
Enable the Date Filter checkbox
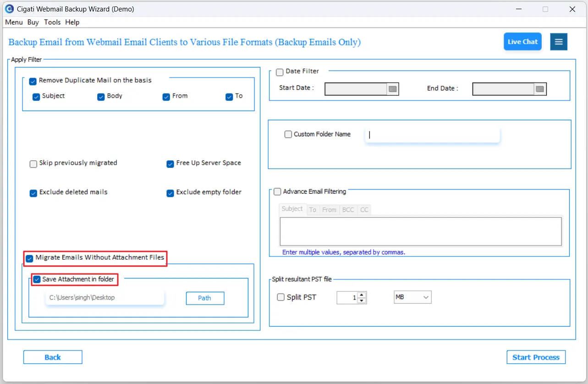pos(280,72)
